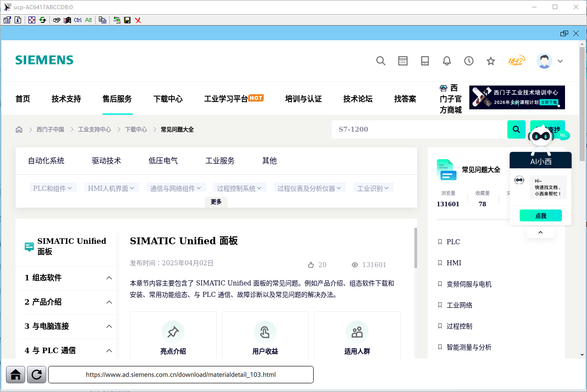Open the history clock icon
This screenshot has width=587, height=392.
click(469, 61)
